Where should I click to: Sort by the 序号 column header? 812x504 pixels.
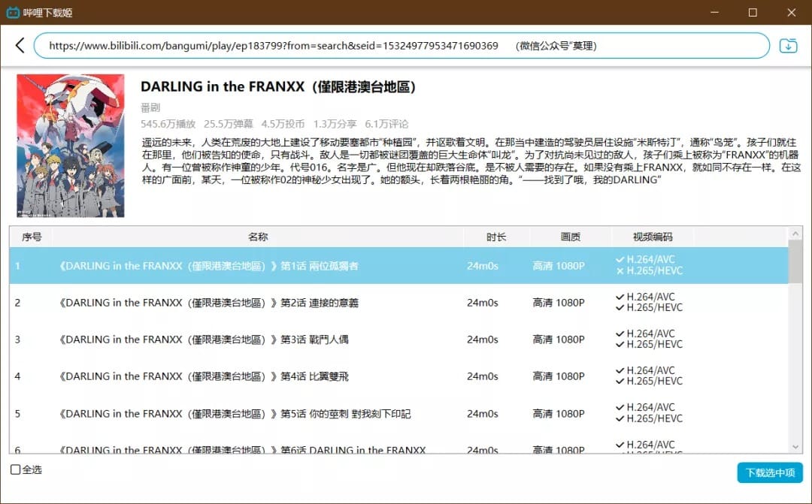[x=32, y=237]
